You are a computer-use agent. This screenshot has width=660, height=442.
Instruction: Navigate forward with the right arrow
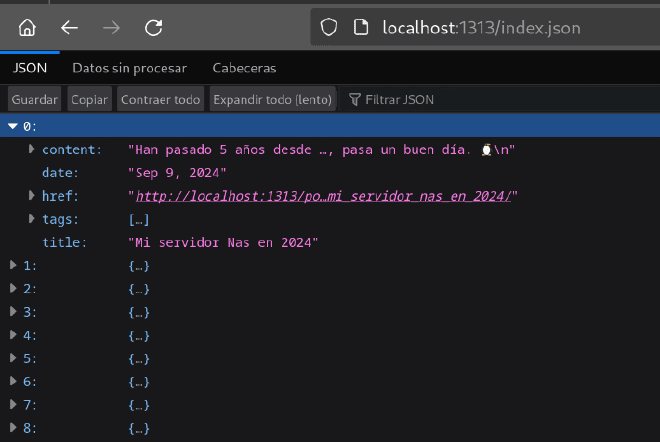coord(112,28)
